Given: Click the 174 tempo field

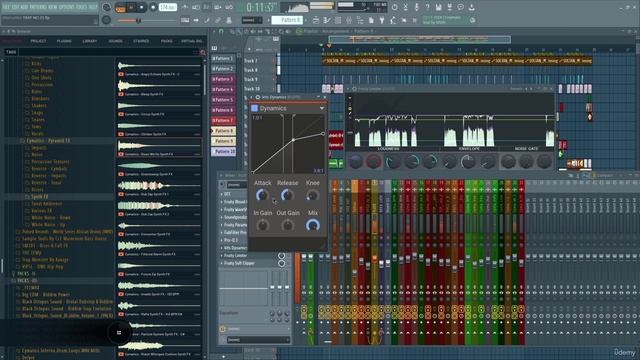Looking at the screenshot, I should pos(167,7).
